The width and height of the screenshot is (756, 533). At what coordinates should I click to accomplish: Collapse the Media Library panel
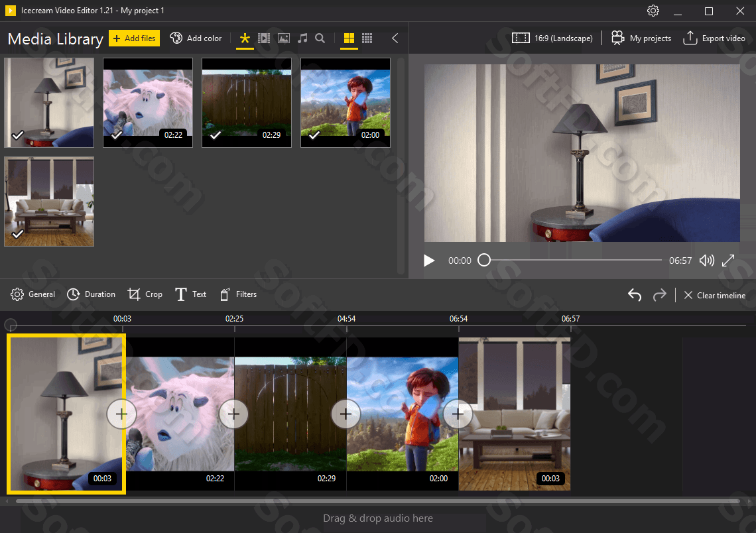pyautogui.click(x=395, y=38)
